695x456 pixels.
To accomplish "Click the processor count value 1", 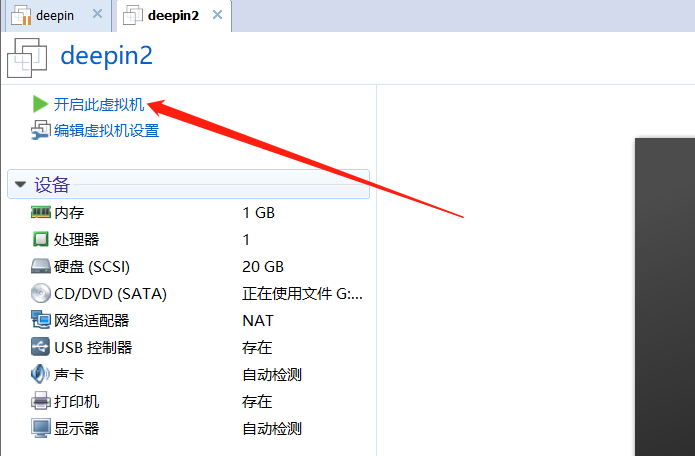I will coord(246,240).
